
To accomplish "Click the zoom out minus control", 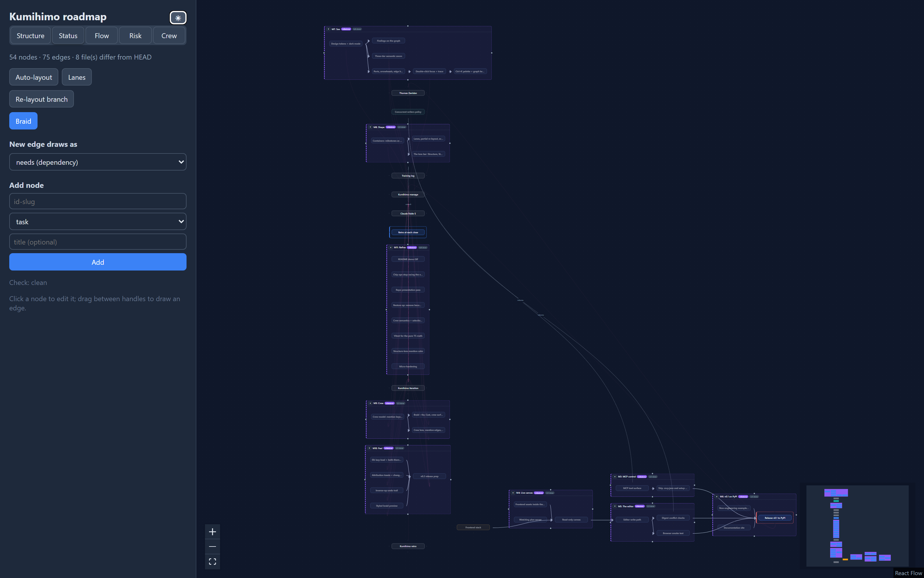I will (212, 547).
